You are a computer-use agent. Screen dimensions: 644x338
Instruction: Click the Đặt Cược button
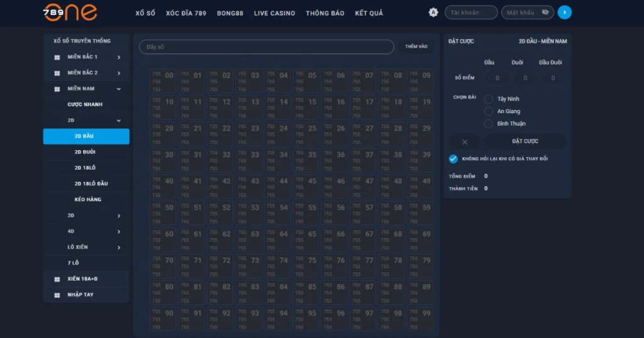tap(525, 141)
